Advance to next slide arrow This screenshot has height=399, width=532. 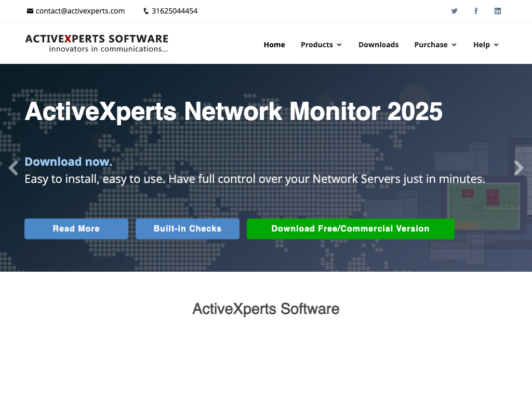[x=518, y=168]
